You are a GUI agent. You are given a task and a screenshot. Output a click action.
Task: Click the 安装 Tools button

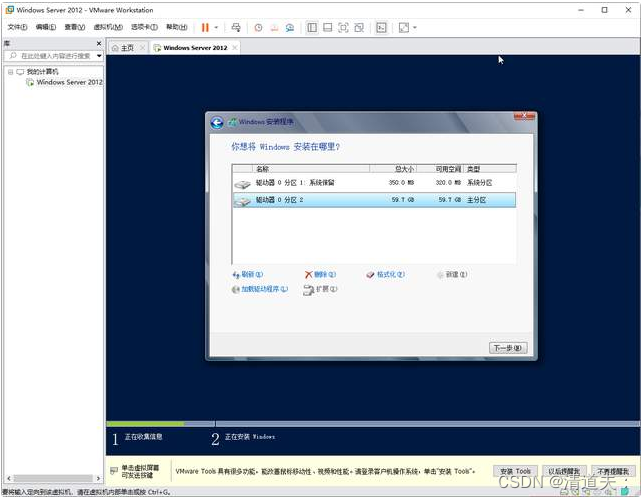click(515, 471)
